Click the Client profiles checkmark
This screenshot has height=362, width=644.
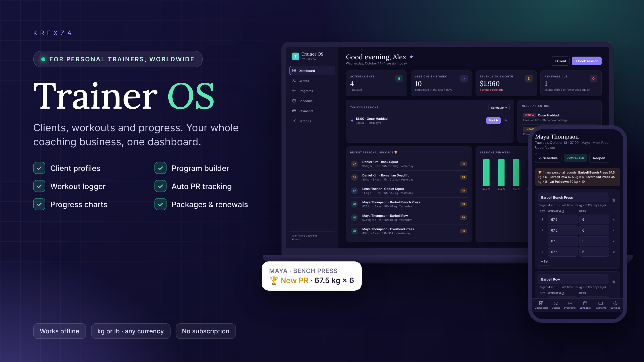click(39, 168)
